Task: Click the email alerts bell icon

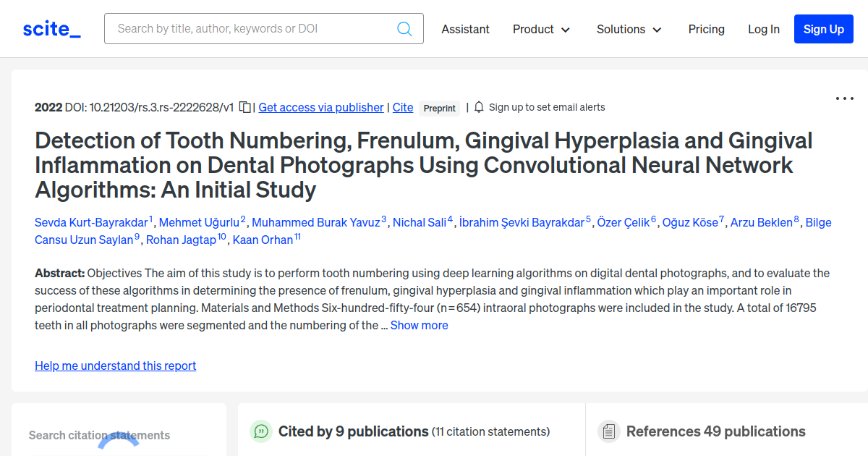Action: coord(479,107)
